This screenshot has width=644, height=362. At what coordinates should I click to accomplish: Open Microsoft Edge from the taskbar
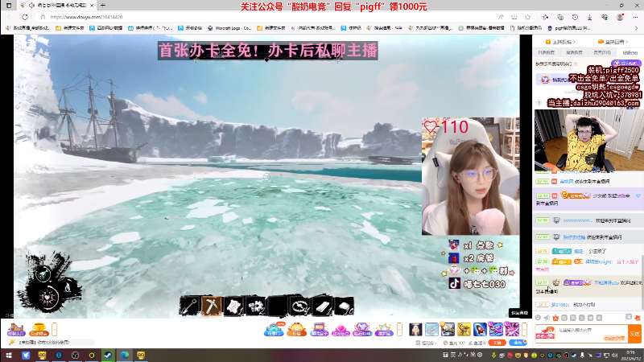(125, 355)
